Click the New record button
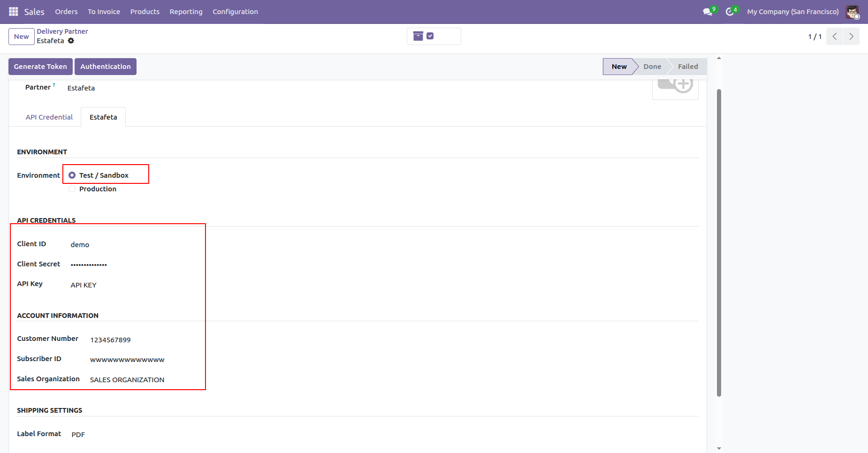 22,37
